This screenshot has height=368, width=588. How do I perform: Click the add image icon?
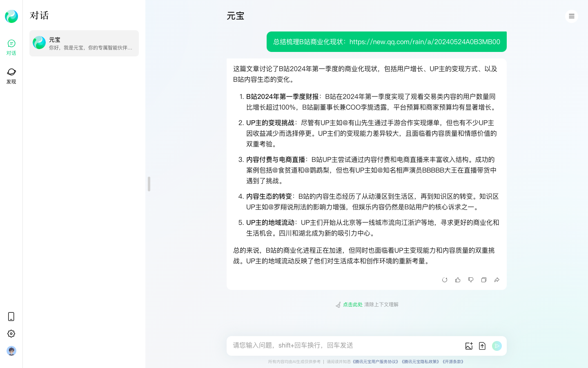click(x=469, y=346)
